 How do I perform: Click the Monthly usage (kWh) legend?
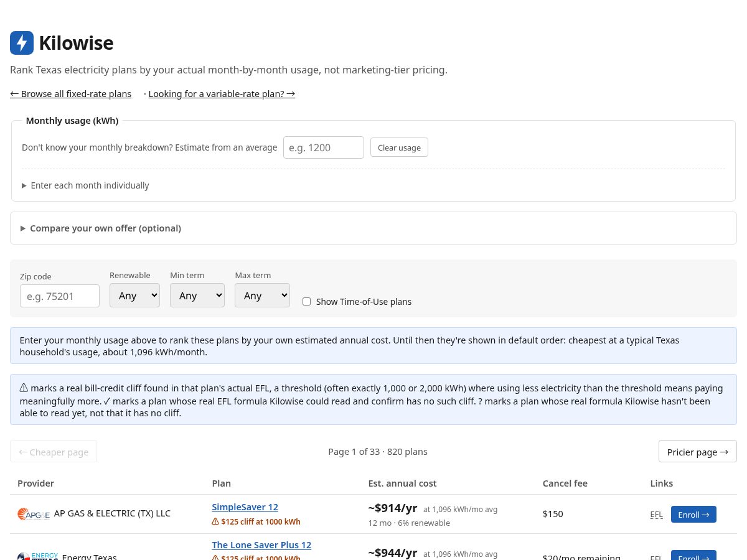72,121
